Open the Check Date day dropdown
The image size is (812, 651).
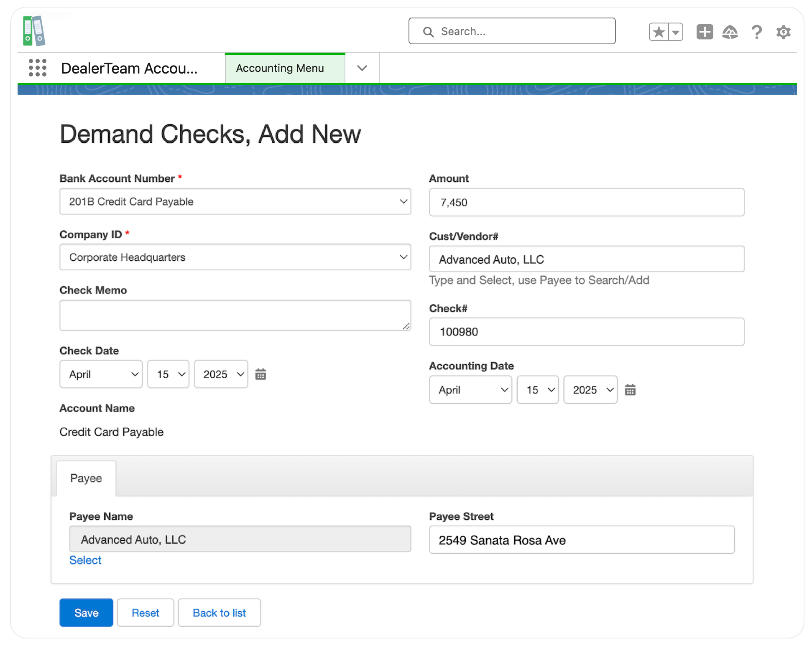pos(168,374)
